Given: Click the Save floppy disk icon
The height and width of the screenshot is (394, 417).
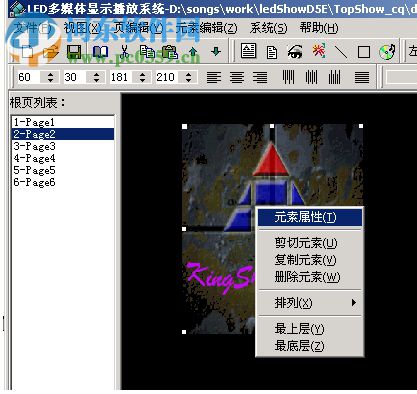Looking at the screenshot, I should point(74,52).
